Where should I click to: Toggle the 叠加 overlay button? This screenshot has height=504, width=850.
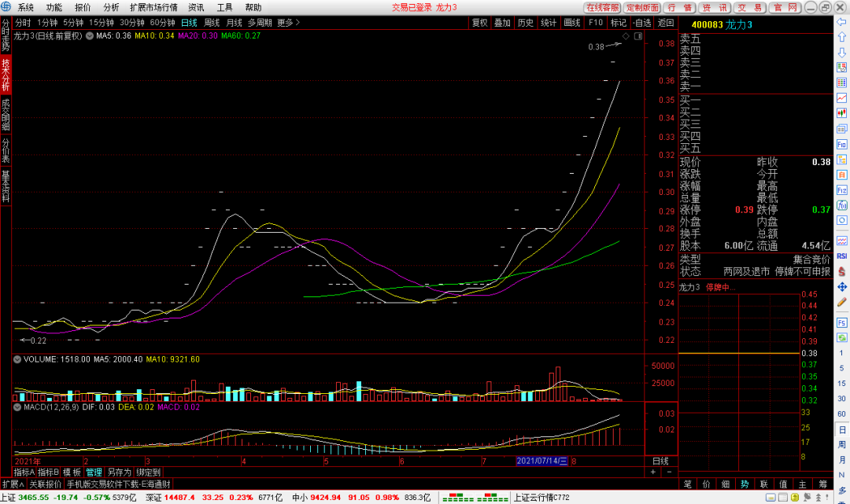[x=502, y=23]
